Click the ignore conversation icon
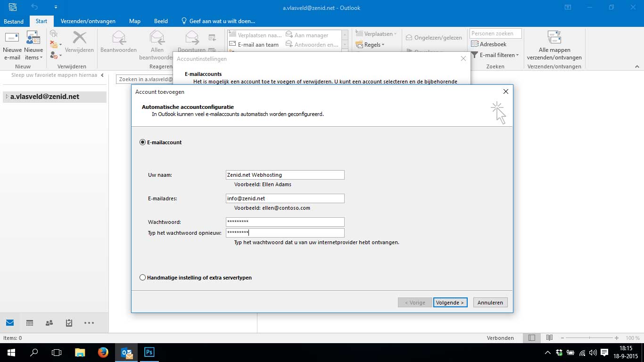 coord(54,33)
